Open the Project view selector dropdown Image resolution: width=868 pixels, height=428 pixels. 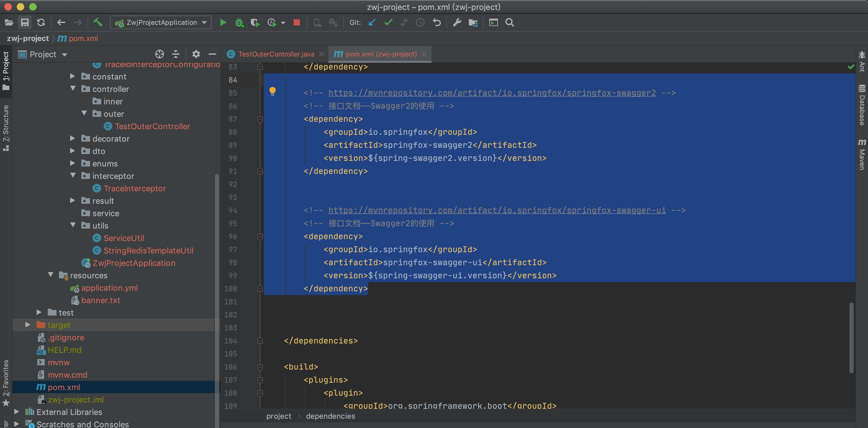point(65,54)
